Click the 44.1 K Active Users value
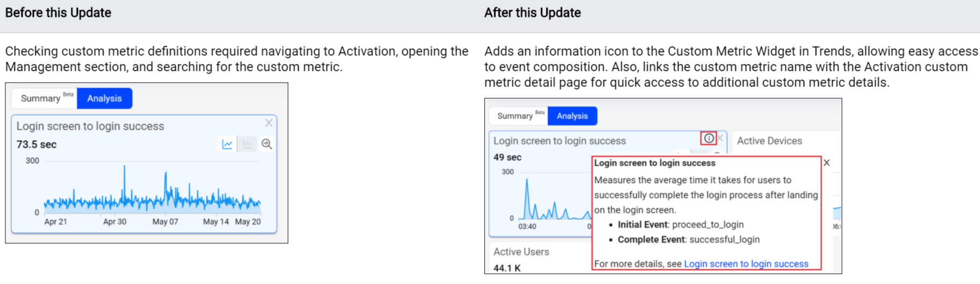 tap(507, 268)
